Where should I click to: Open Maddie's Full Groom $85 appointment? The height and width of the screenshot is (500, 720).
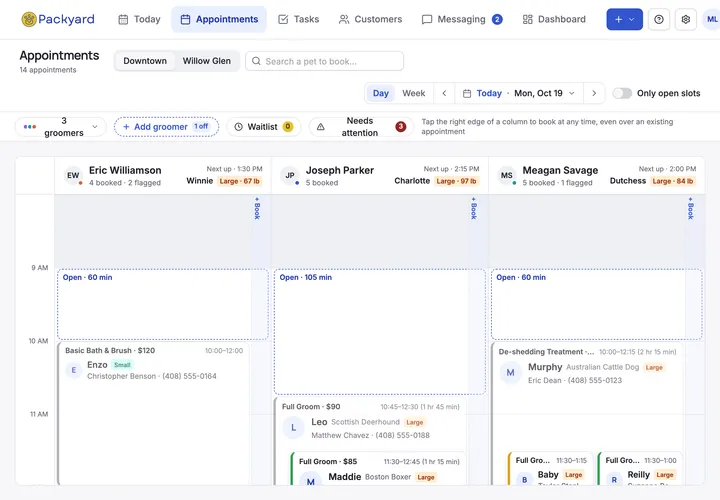coord(379,469)
